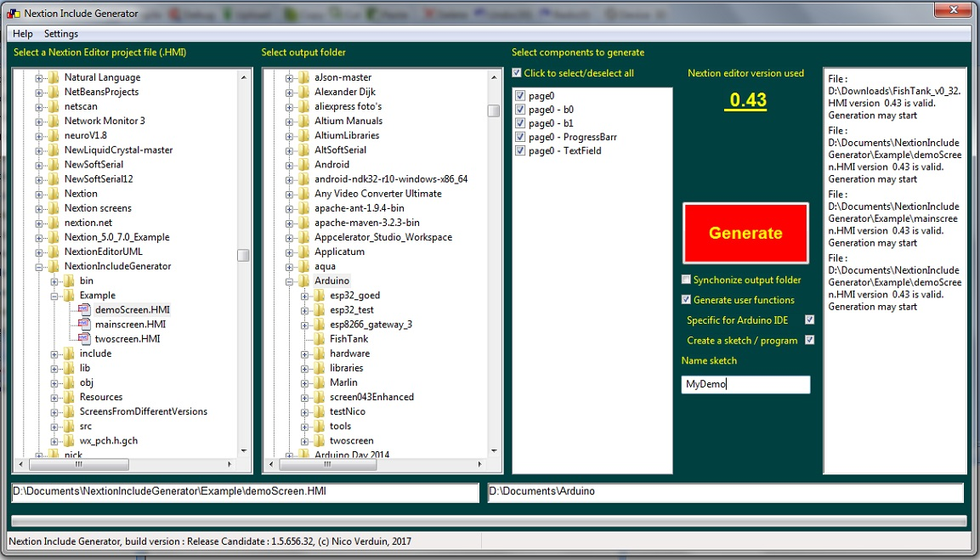Click the folder icon of Alexander Dijk
This screenshot has height=560, width=980.
click(x=303, y=92)
